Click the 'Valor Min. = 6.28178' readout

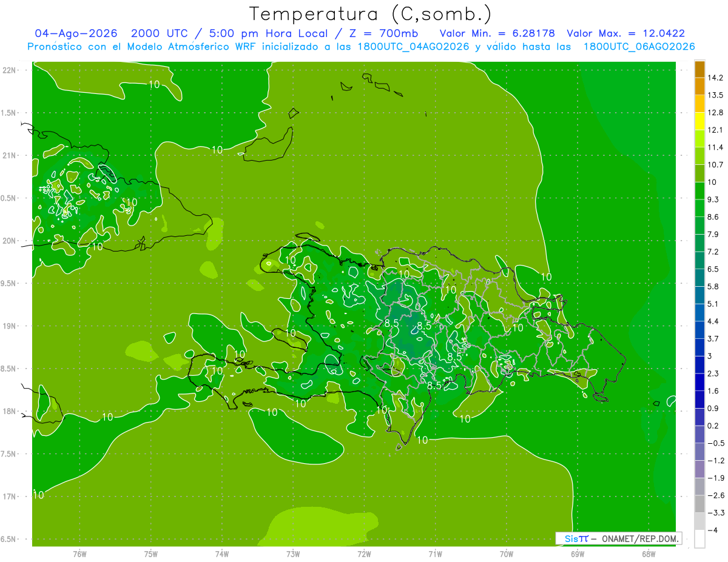[x=497, y=33]
